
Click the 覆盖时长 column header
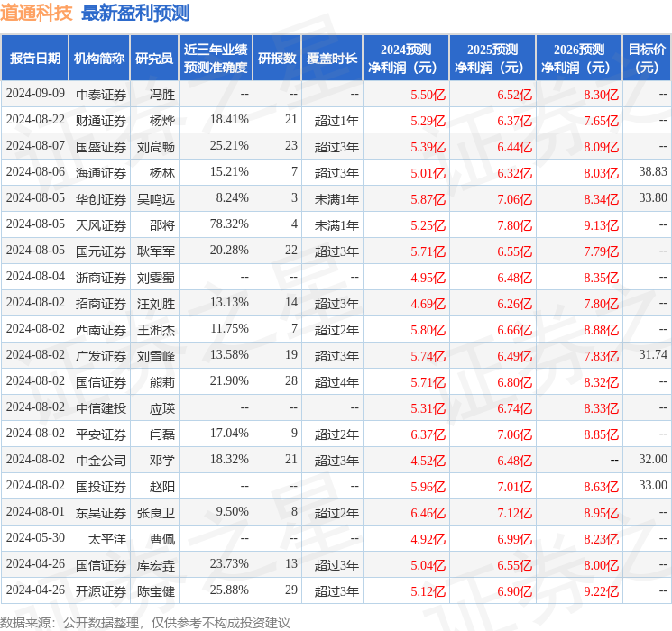click(332, 59)
